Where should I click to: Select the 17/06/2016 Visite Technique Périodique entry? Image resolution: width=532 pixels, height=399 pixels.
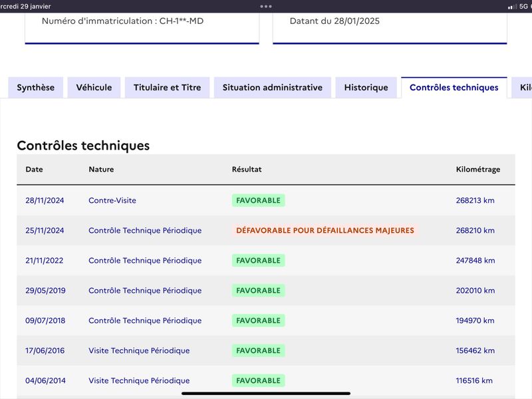pyautogui.click(x=139, y=350)
